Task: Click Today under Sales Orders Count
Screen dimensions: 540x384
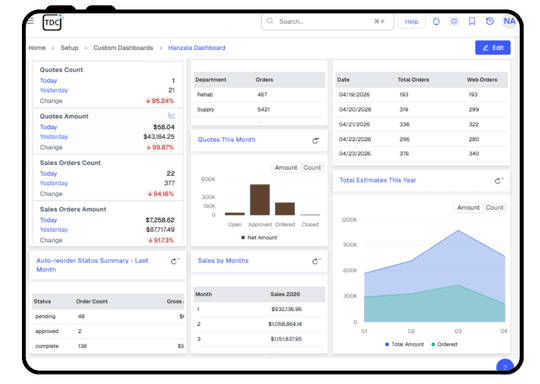Action: tap(48, 174)
